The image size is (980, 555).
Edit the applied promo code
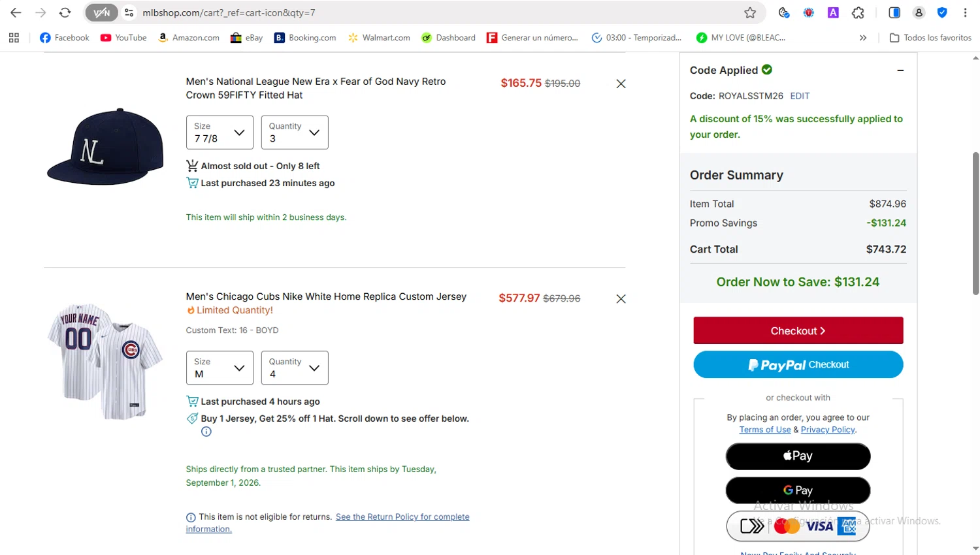coord(800,96)
